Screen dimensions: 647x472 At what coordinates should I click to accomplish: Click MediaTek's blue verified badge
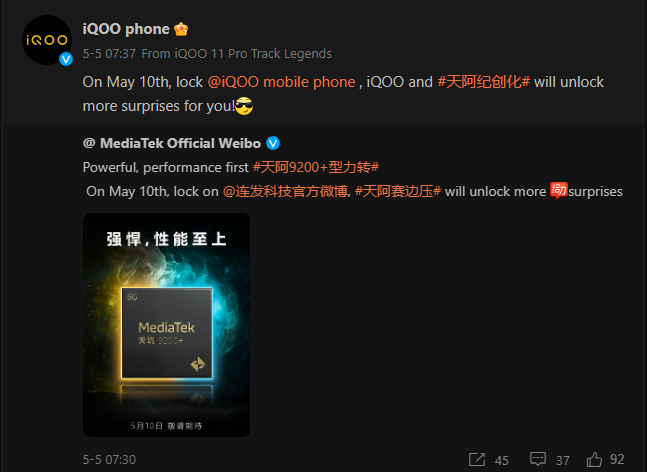pyautogui.click(x=273, y=143)
